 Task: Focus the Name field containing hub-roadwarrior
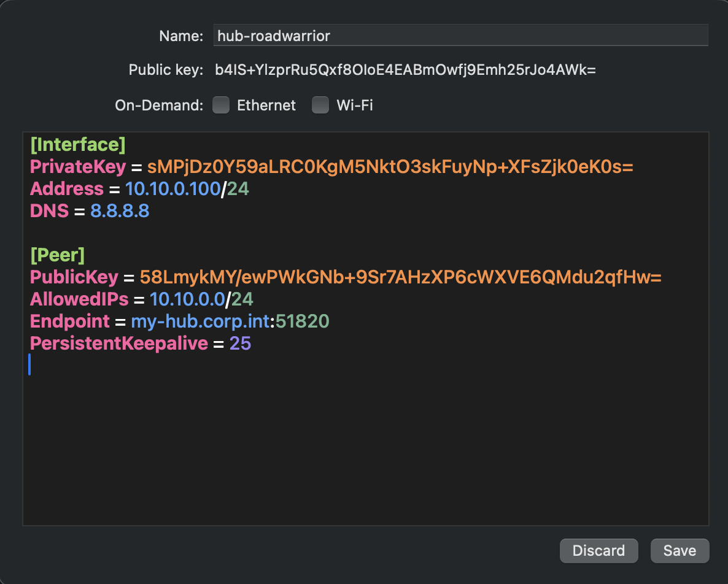tap(460, 35)
